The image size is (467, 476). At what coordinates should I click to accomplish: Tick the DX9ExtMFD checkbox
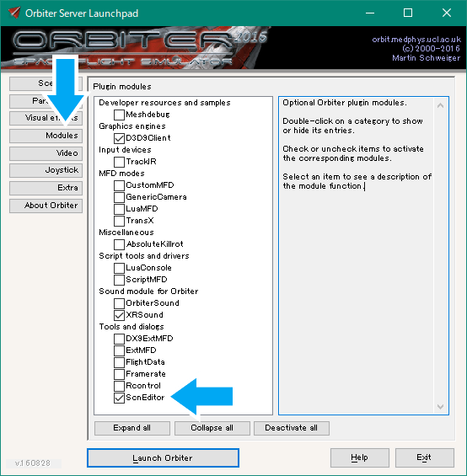(x=119, y=339)
